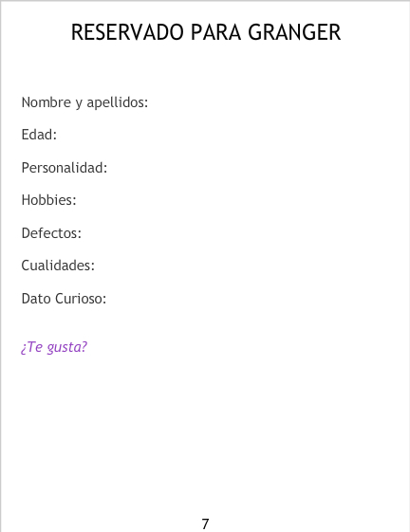Click the word Curioso: in the last field
The image size is (410, 532).
pos(81,299)
